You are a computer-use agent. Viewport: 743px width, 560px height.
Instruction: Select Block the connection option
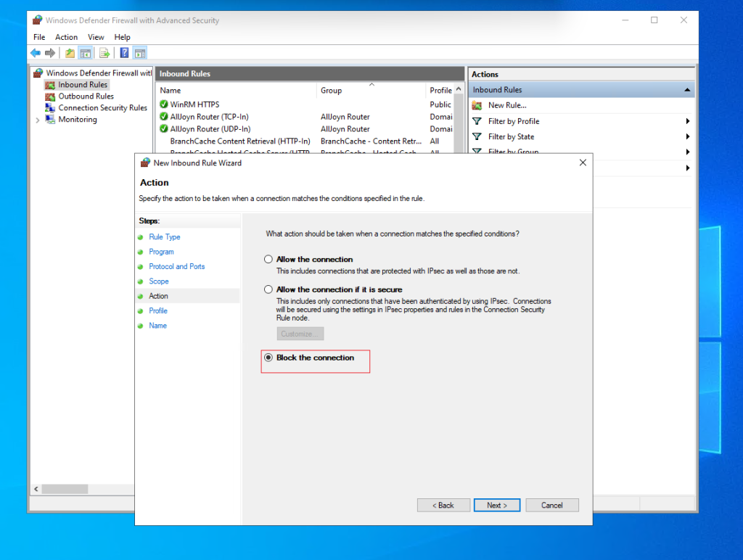click(x=268, y=356)
